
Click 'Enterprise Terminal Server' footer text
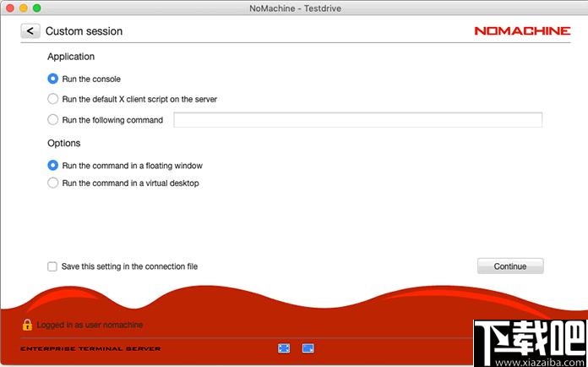[90, 348]
